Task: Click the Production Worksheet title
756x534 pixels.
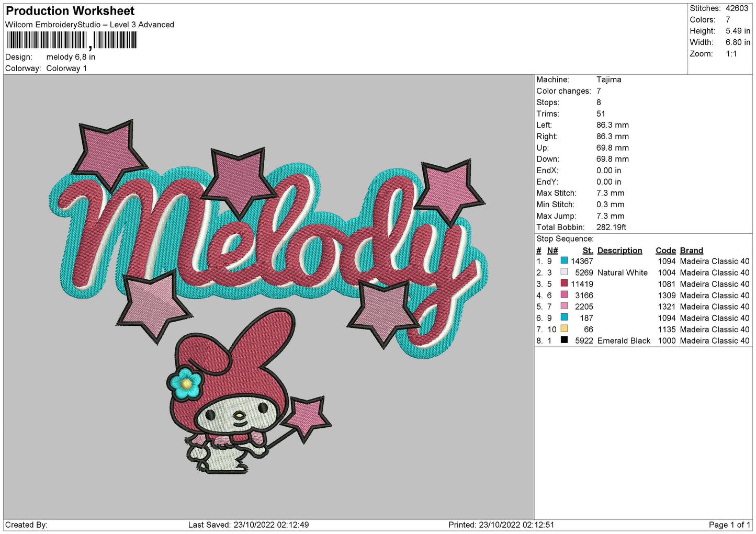Action: coord(70,11)
